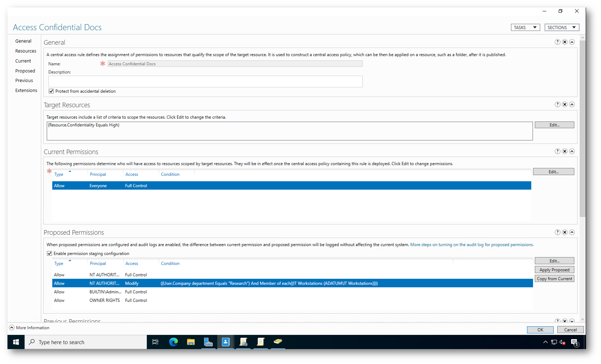Show hidden system tray icons
Viewport: 601px width, 364px height.
pos(545,342)
